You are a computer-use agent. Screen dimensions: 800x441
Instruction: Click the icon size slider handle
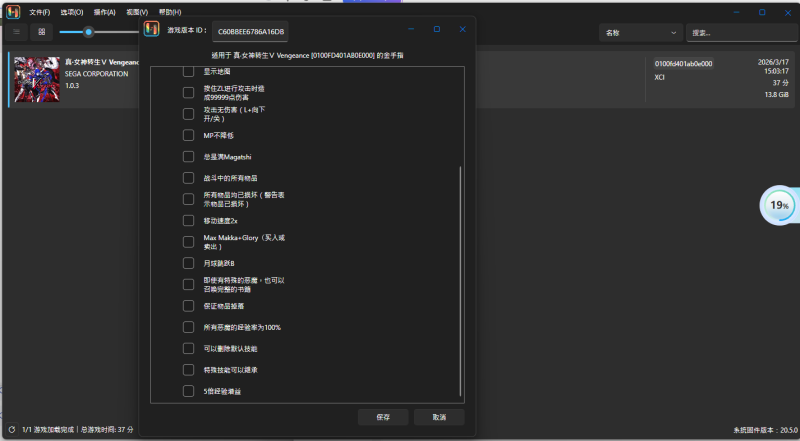(88, 32)
